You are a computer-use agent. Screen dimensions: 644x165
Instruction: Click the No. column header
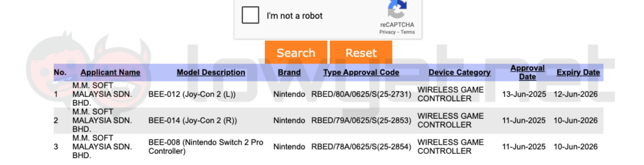click(60, 72)
